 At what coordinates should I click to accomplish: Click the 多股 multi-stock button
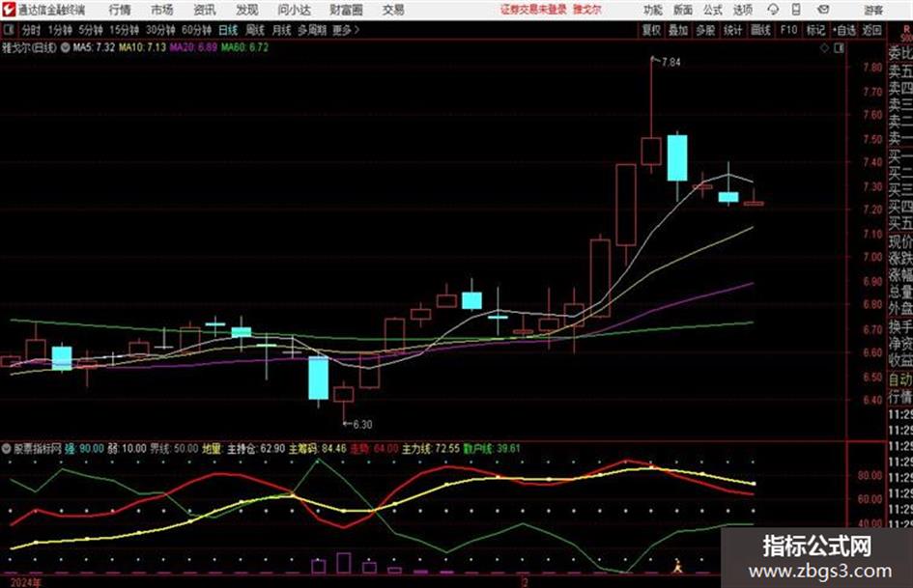[x=705, y=30]
